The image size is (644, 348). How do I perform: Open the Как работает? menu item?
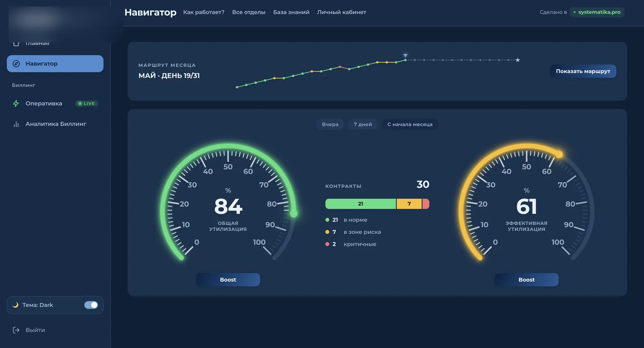point(204,12)
